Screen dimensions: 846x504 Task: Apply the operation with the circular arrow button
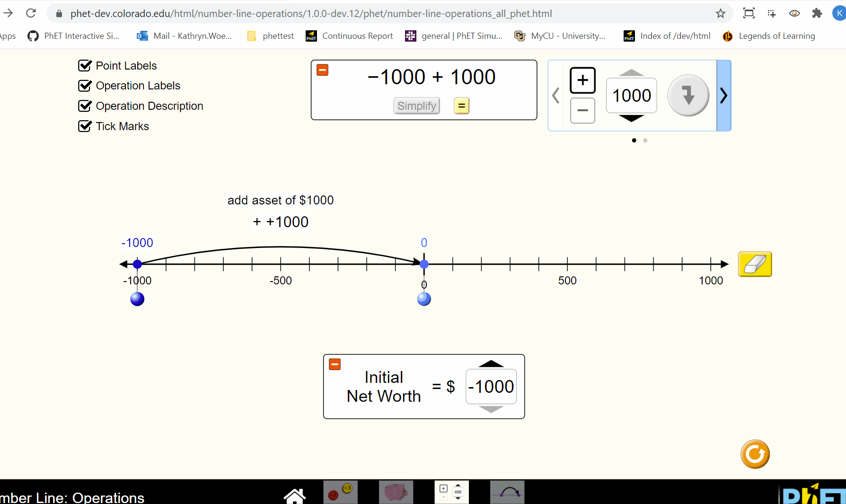(x=688, y=95)
